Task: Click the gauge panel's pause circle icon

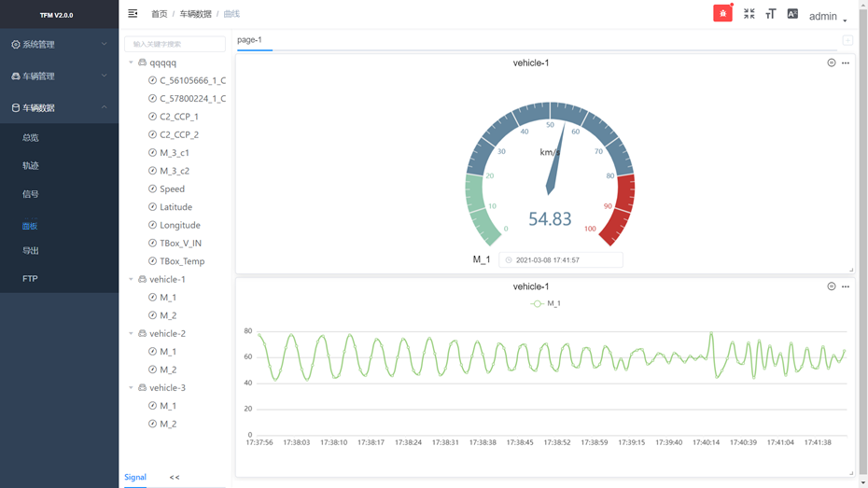Action: tap(831, 63)
